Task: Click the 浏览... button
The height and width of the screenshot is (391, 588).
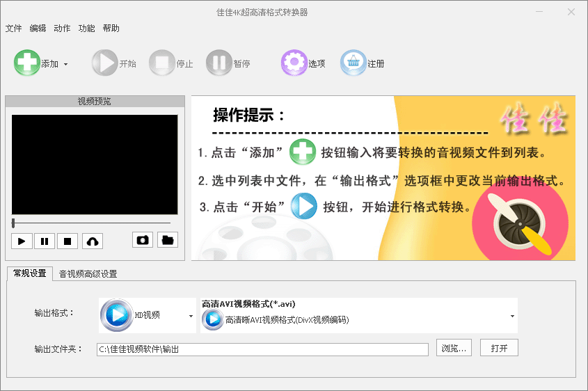Action: tap(454, 348)
